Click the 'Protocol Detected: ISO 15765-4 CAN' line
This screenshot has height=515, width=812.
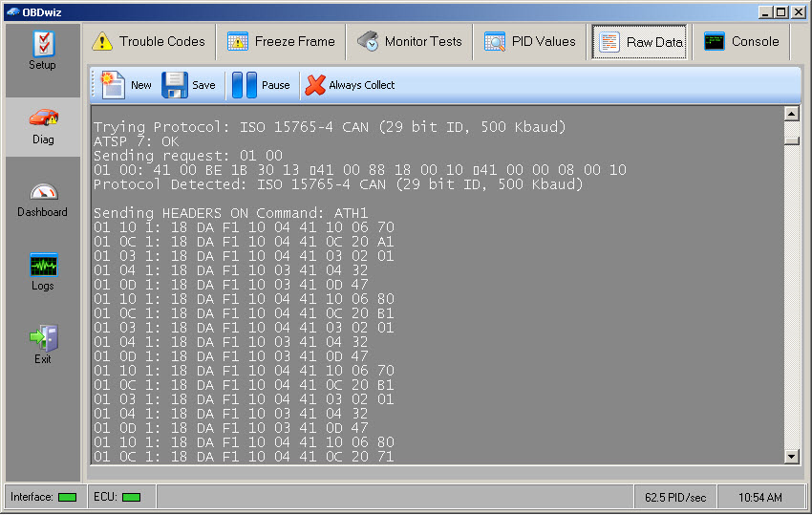[x=337, y=184]
